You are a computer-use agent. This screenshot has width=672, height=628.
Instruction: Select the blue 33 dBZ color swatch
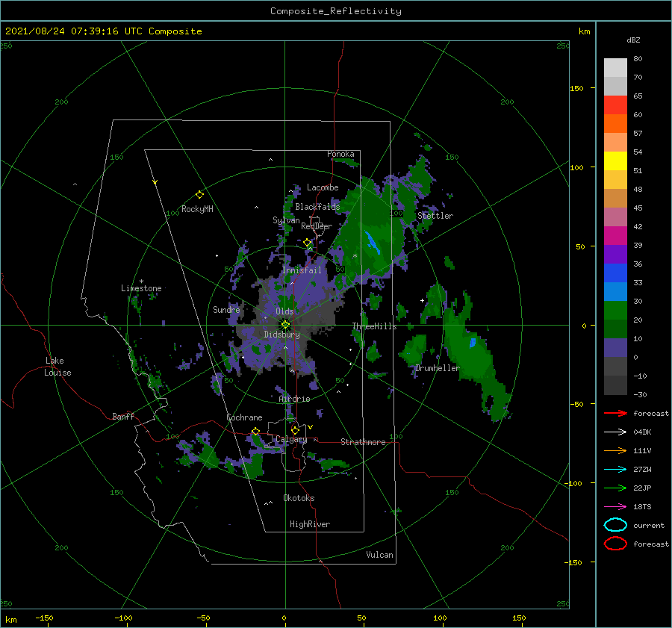pos(615,292)
